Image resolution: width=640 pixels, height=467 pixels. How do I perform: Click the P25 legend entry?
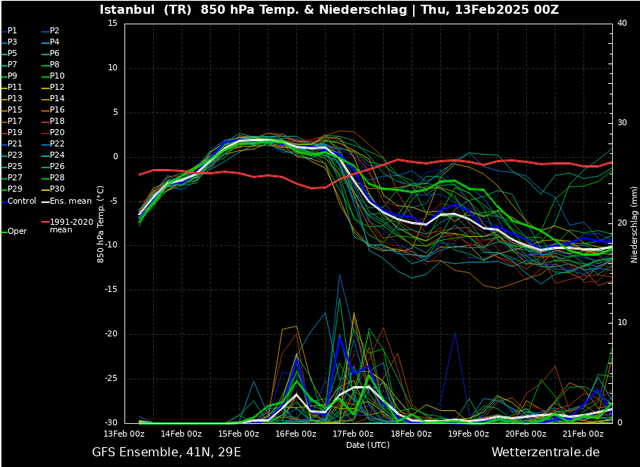(x=12, y=166)
